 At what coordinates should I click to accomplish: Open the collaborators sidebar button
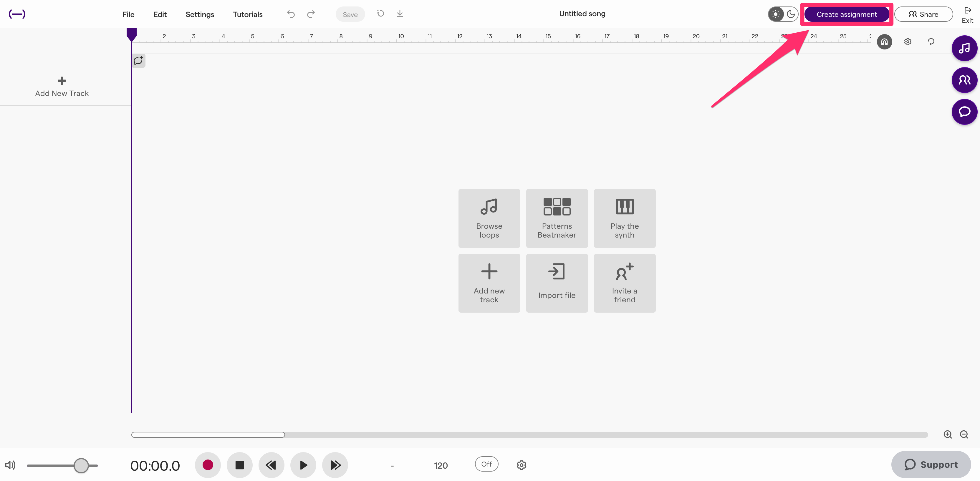tap(964, 80)
